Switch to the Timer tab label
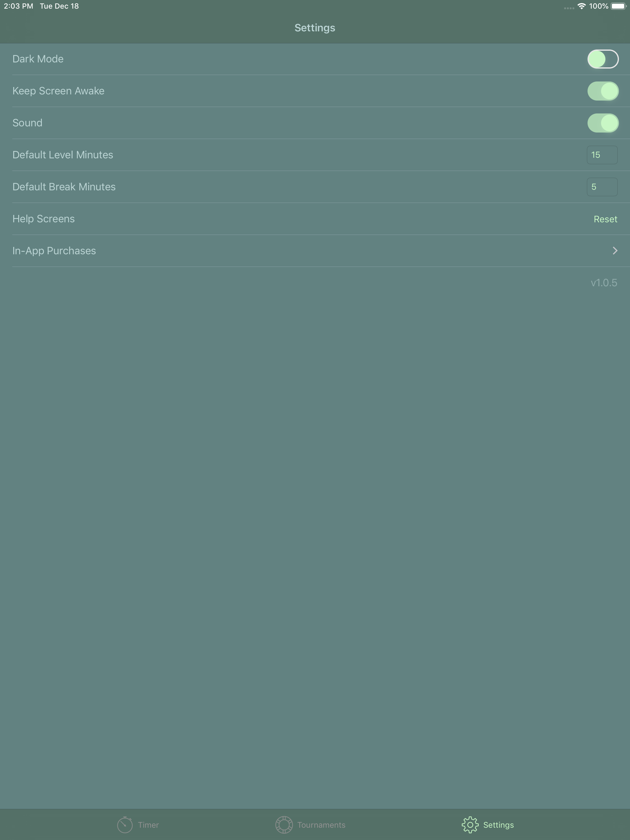The height and width of the screenshot is (840, 630). (148, 825)
